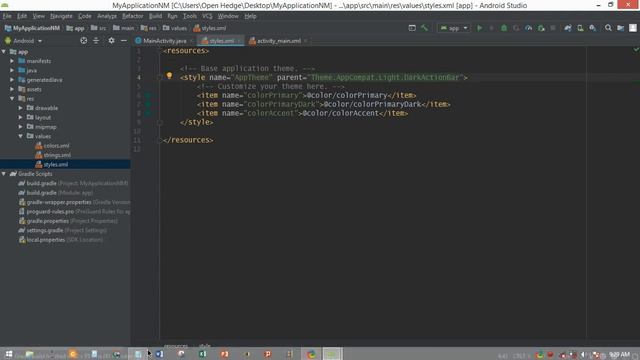The width and height of the screenshot is (640, 360).
Task: Open Android Studio taskbar icon
Action: [x=332, y=354]
